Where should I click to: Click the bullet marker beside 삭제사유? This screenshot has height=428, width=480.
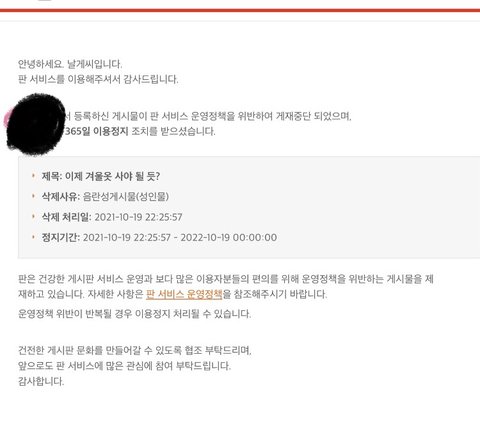pos(33,196)
